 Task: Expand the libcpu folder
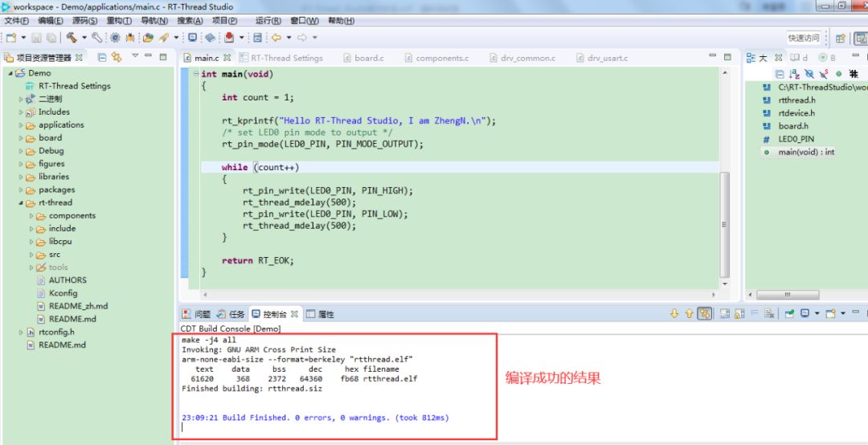31,241
